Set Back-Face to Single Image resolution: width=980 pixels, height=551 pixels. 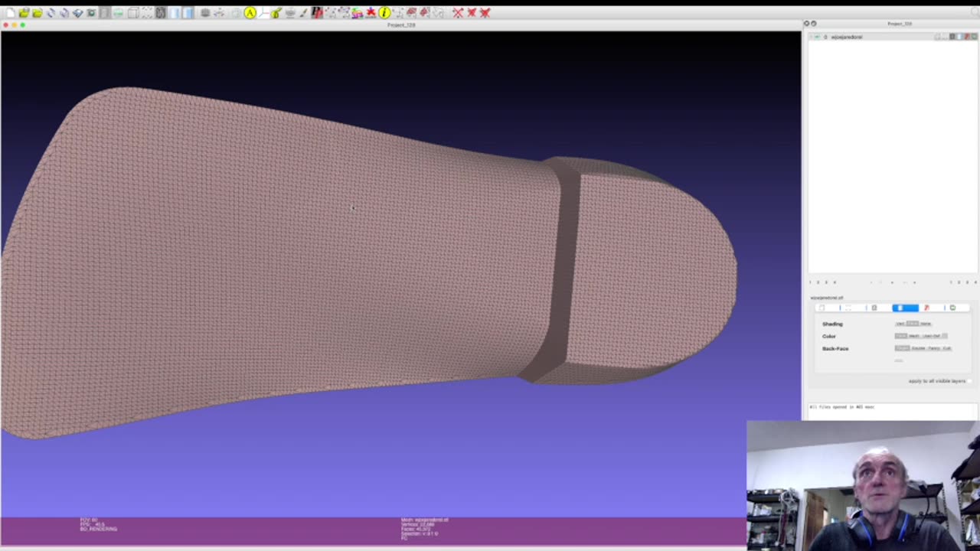point(902,348)
